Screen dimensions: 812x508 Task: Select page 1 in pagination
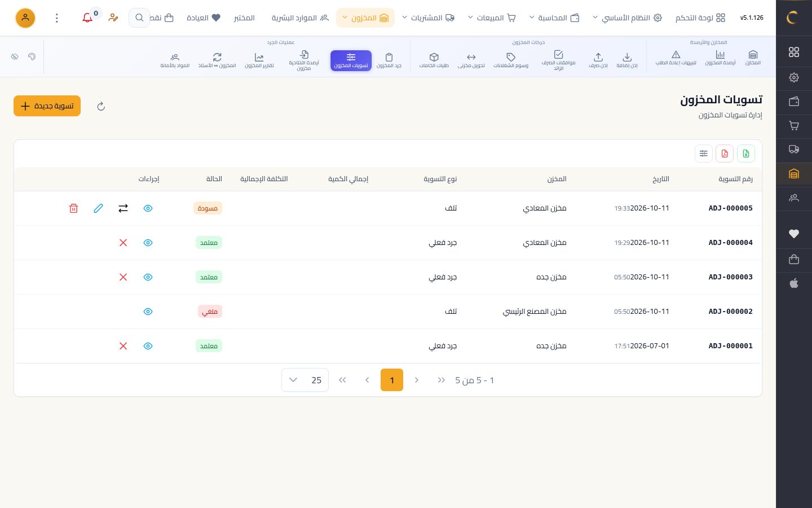pos(392,380)
